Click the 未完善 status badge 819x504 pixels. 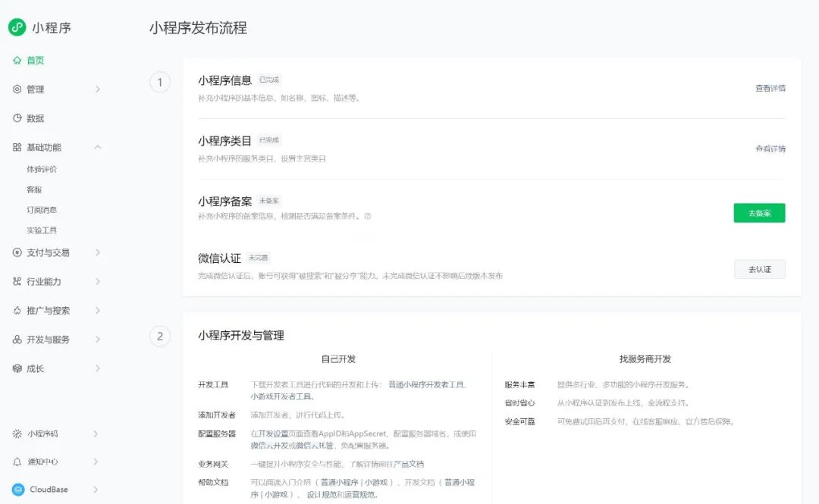pyautogui.click(x=258, y=258)
